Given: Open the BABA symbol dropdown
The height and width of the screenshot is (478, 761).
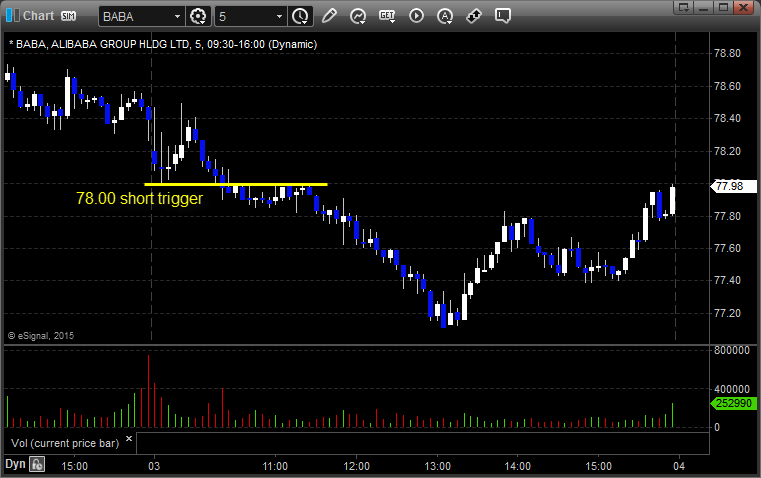Looking at the screenshot, I should click(177, 16).
